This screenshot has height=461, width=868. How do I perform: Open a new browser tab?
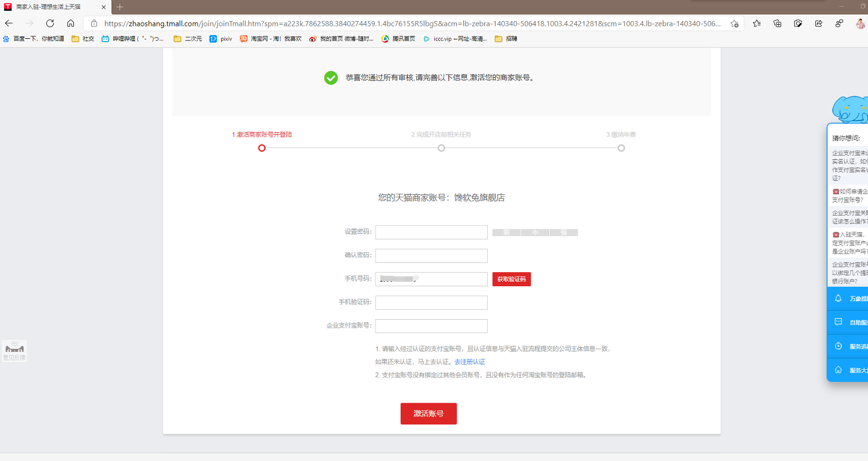coord(120,7)
